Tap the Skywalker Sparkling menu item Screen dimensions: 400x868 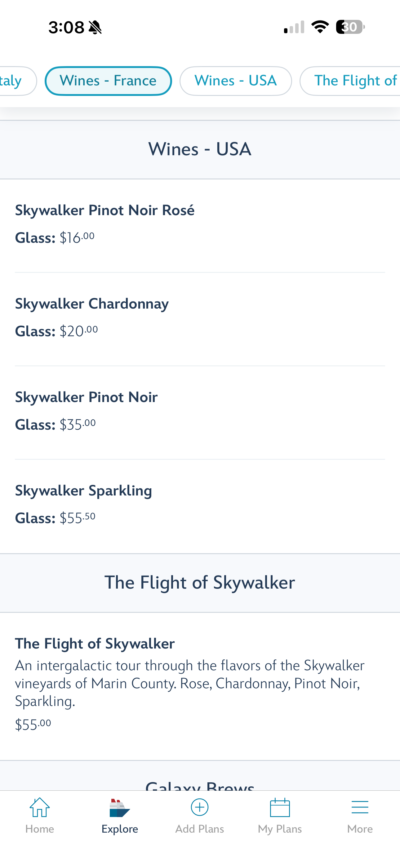pyautogui.click(x=83, y=491)
